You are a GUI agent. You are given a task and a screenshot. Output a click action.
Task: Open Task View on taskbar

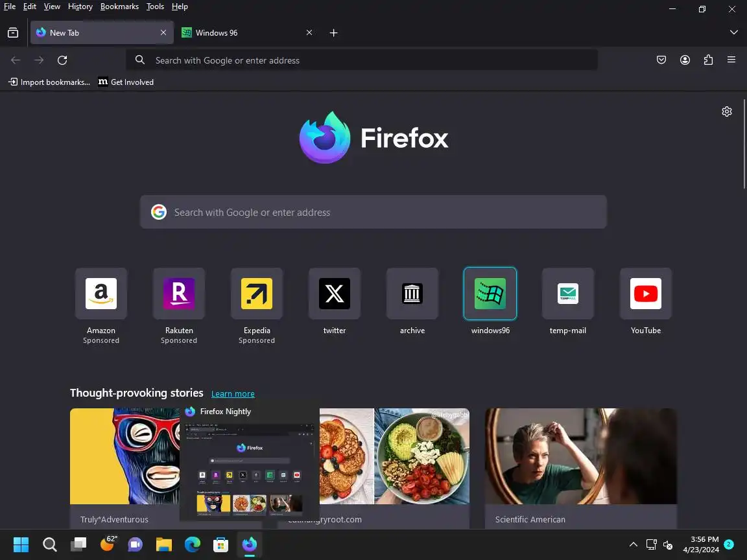tap(78, 544)
